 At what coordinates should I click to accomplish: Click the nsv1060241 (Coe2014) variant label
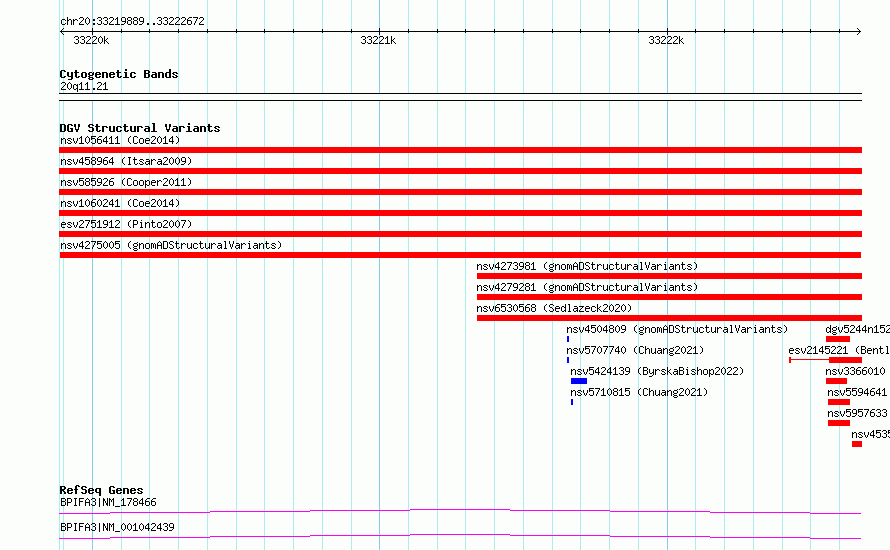tap(120, 203)
